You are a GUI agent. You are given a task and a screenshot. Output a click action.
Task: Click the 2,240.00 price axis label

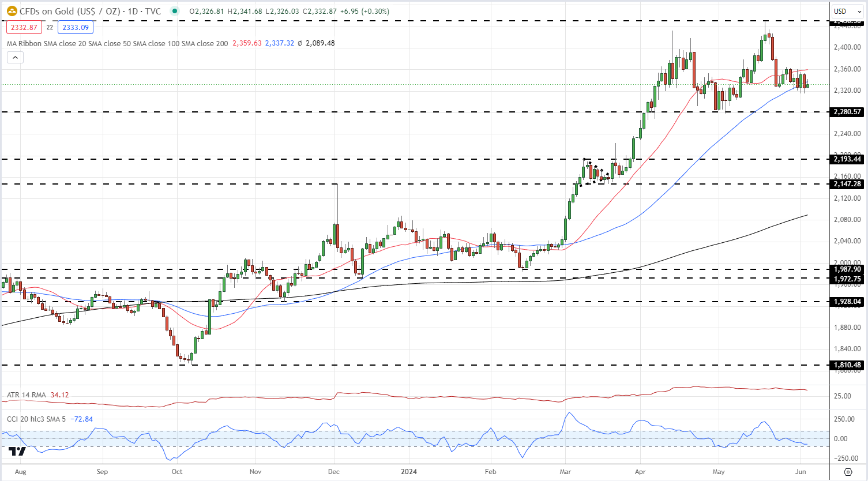point(847,134)
